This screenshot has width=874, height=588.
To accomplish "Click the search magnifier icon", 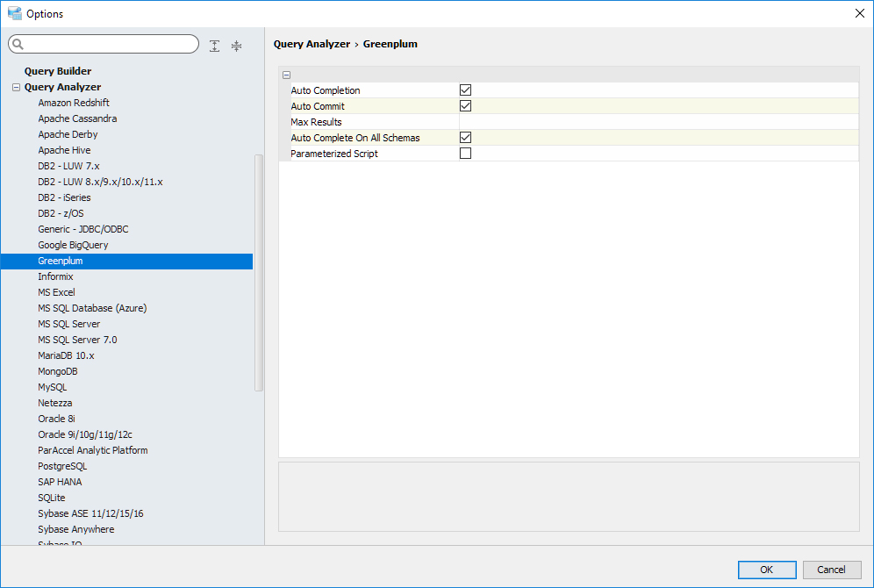I will click(x=18, y=44).
